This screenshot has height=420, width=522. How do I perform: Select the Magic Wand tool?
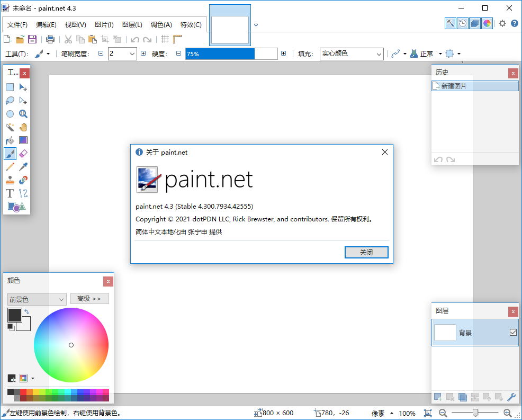pos(10,127)
